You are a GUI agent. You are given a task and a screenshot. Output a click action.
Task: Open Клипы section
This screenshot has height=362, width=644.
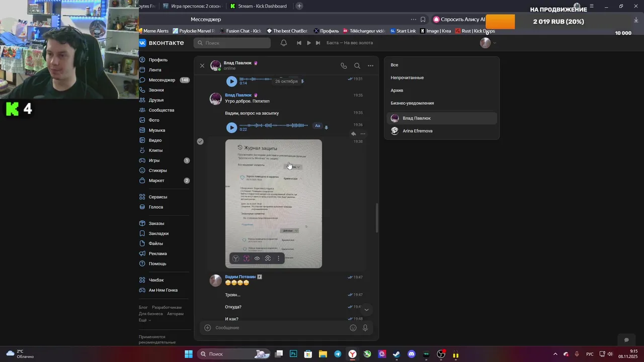(155, 150)
